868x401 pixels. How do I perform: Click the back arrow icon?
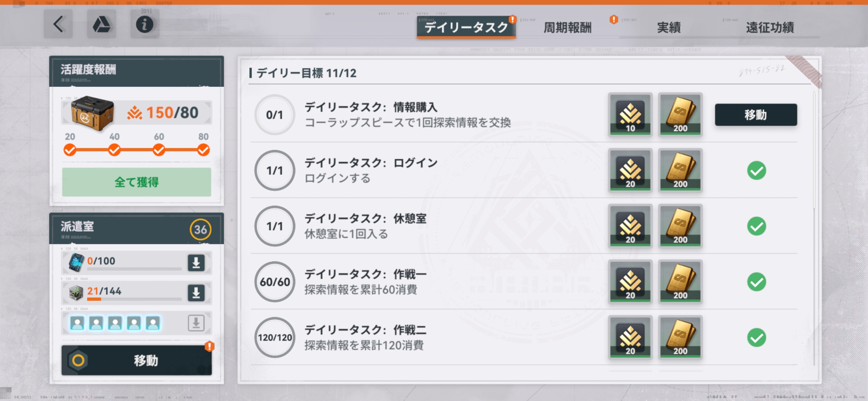(x=58, y=25)
